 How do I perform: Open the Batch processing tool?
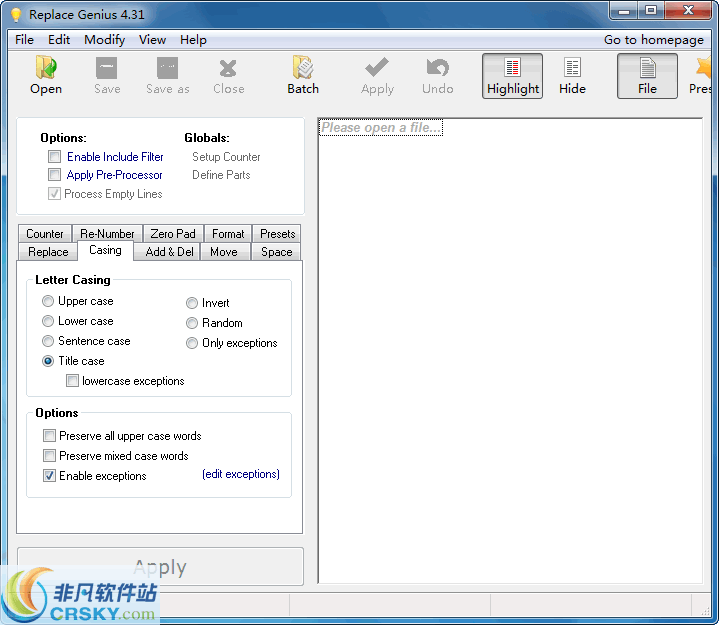pyautogui.click(x=303, y=76)
